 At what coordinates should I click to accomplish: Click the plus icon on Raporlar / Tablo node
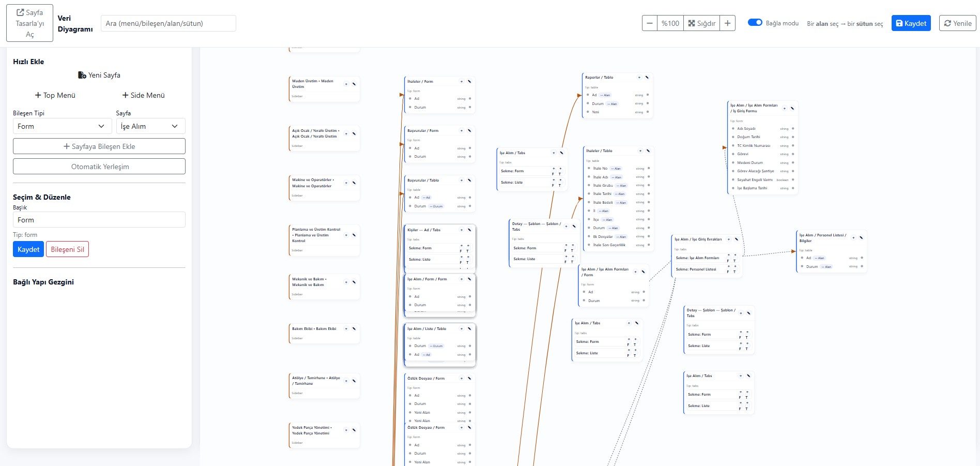click(639, 78)
